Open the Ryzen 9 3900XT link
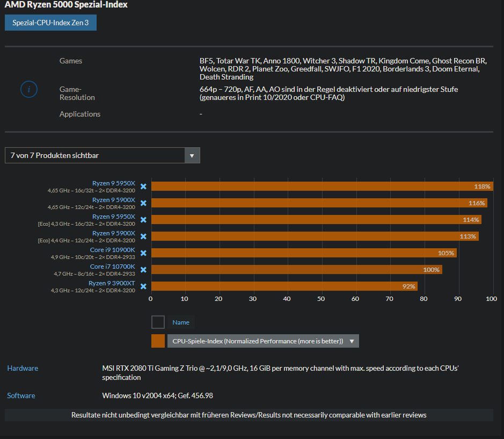504x439 pixels. (x=112, y=283)
